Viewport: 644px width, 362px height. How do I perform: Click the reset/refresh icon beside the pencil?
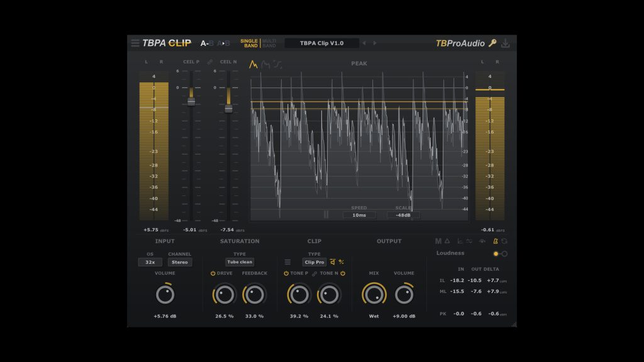tap(505, 241)
